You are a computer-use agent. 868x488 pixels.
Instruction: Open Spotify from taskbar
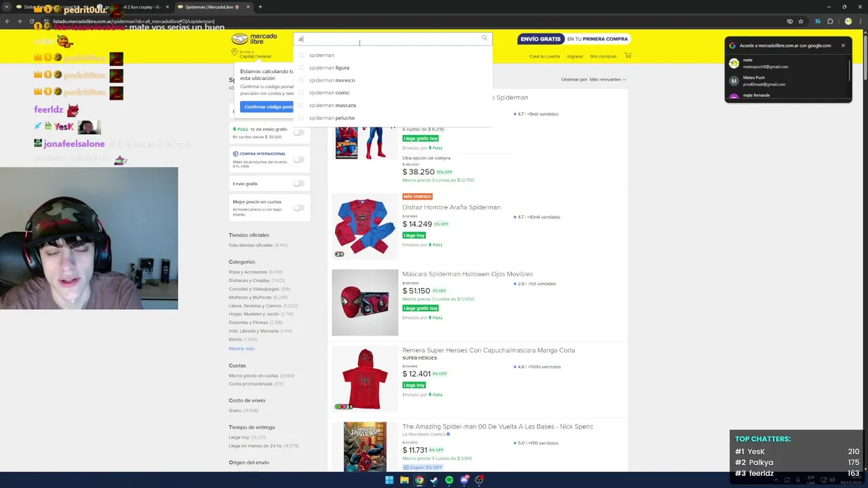[x=449, y=480]
